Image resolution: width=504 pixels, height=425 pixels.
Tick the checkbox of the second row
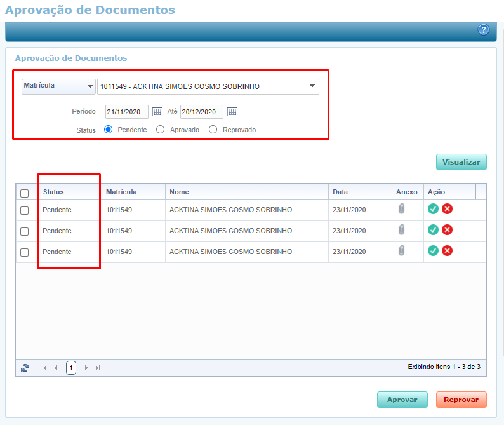click(25, 231)
